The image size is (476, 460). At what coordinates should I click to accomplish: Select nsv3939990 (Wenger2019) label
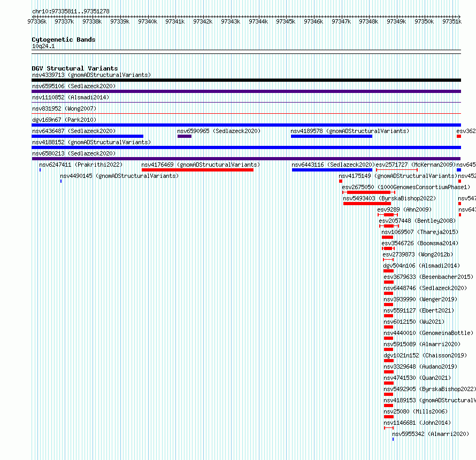(420, 299)
